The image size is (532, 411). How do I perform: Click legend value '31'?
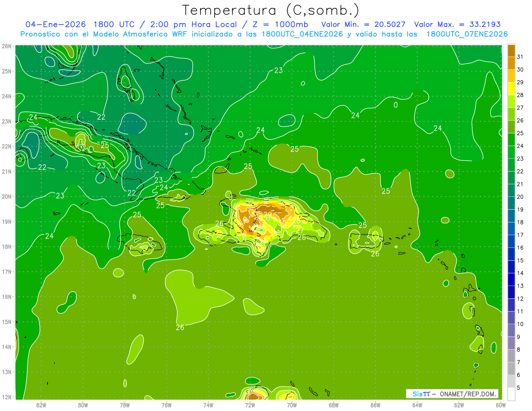tap(520, 57)
